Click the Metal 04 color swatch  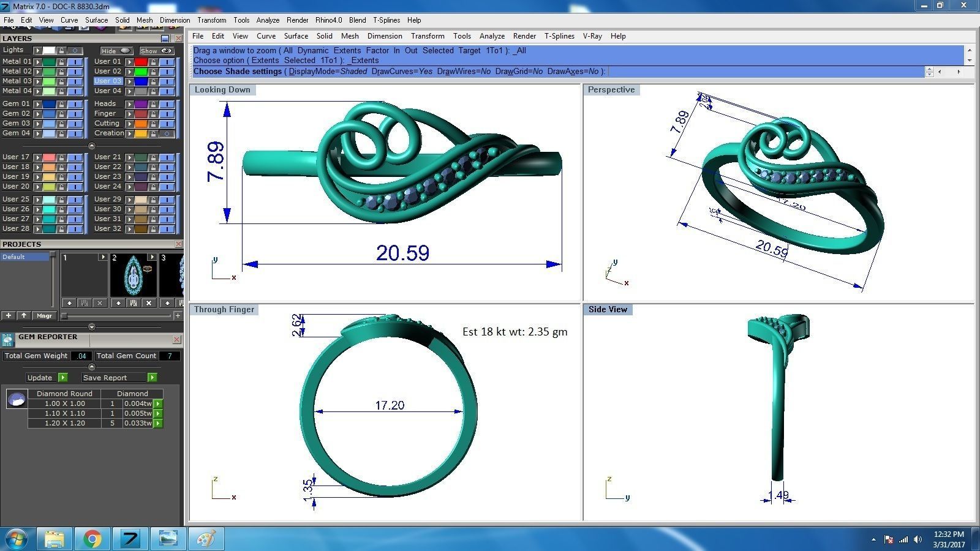coord(49,91)
